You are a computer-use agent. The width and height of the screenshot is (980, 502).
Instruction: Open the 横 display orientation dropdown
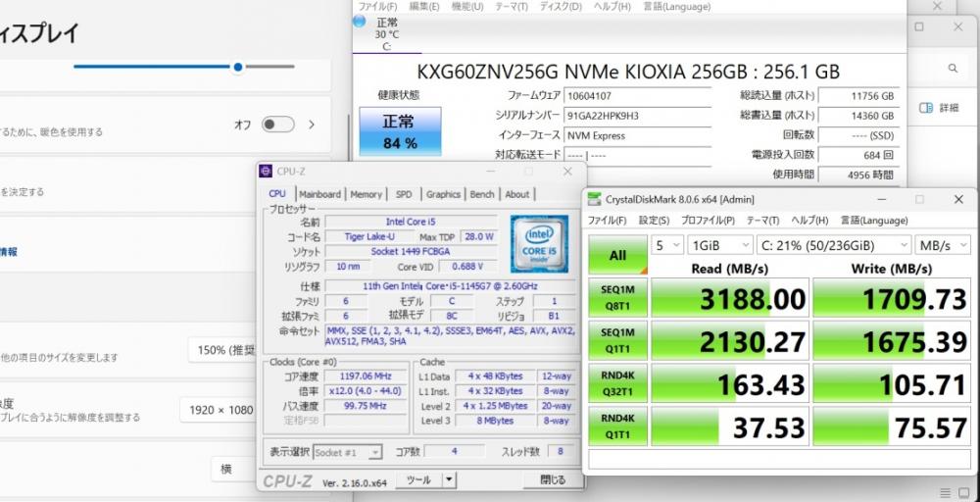[234, 469]
